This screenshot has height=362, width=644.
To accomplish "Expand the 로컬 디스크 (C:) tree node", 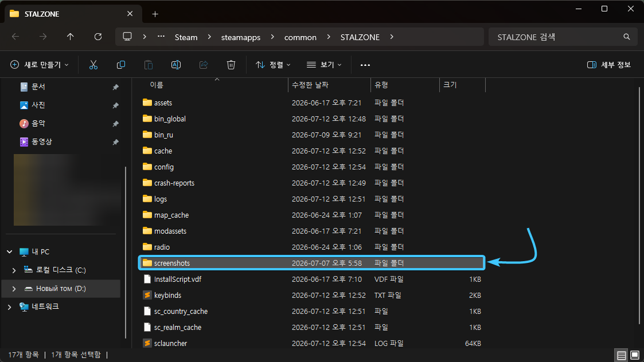I will pyautogui.click(x=14, y=270).
